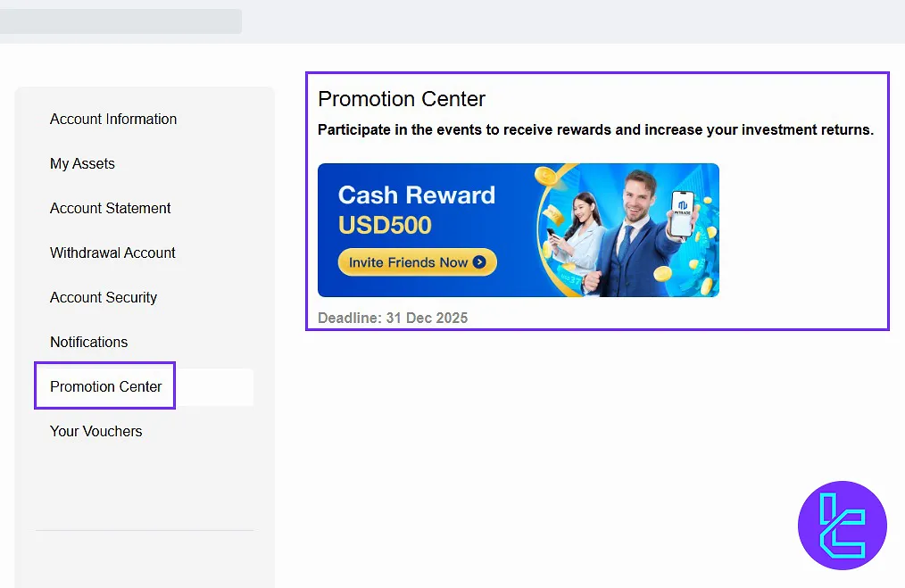Go to My Assets

point(82,163)
